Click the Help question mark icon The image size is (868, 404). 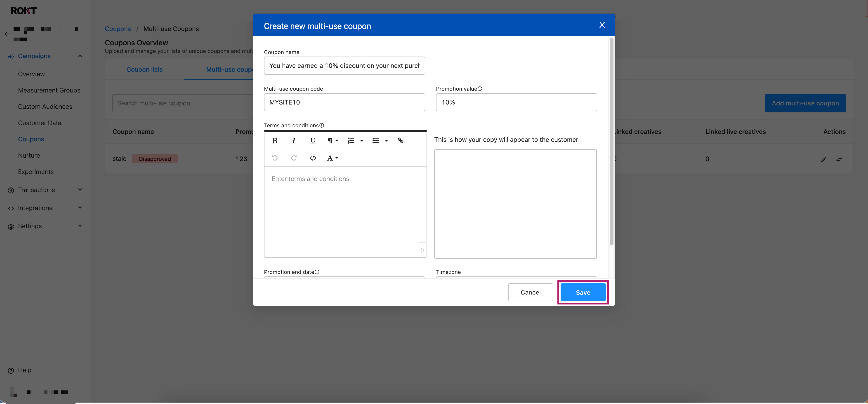point(11,371)
